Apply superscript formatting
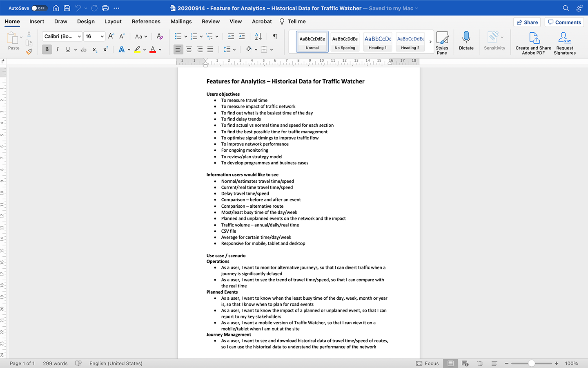Screen dimensions: 588x368 105,49
